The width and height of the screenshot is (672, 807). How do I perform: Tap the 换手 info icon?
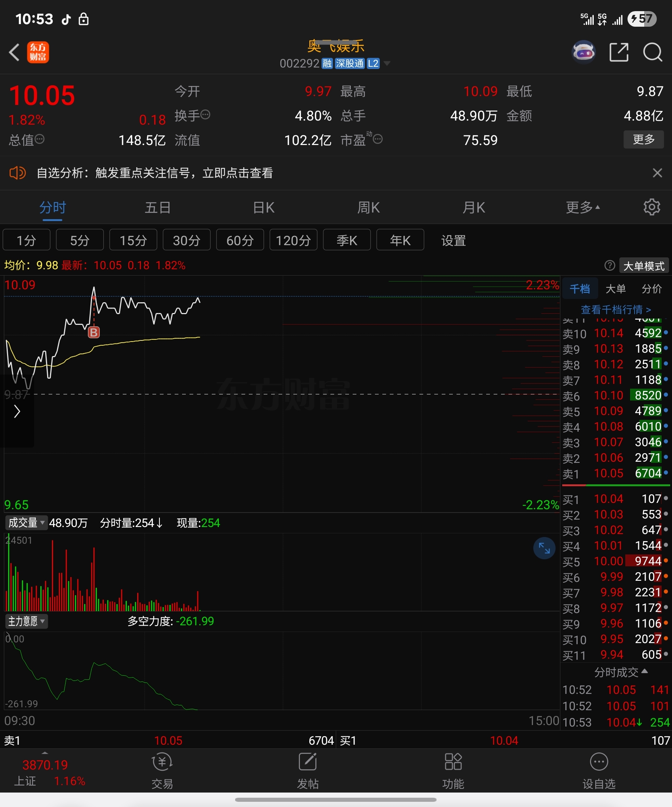coord(205,115)
